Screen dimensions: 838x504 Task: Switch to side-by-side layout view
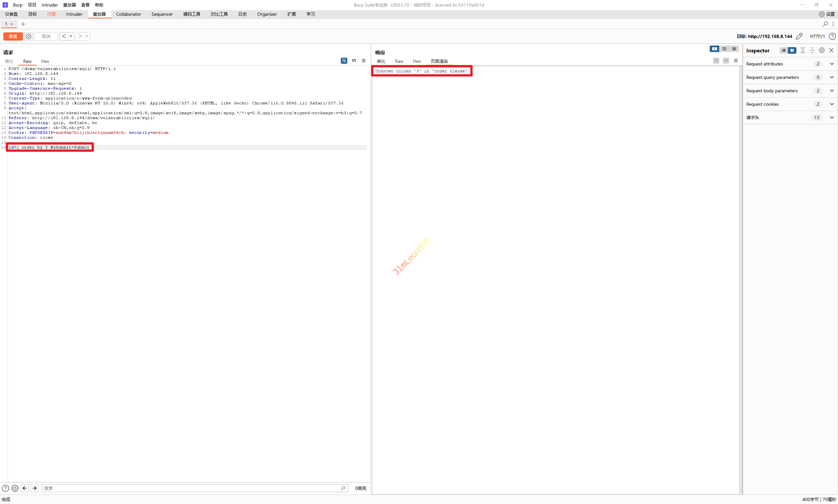pyautogui.click(x=714, y=49)
